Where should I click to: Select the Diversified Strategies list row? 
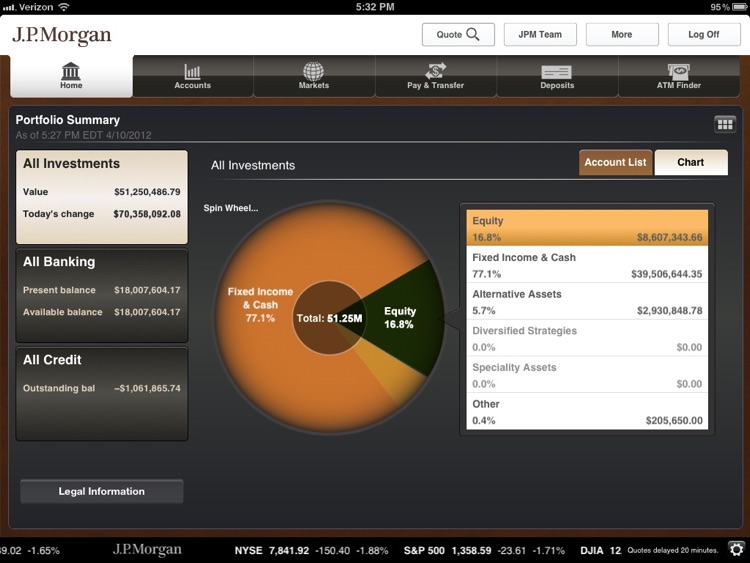pos(587,338)
